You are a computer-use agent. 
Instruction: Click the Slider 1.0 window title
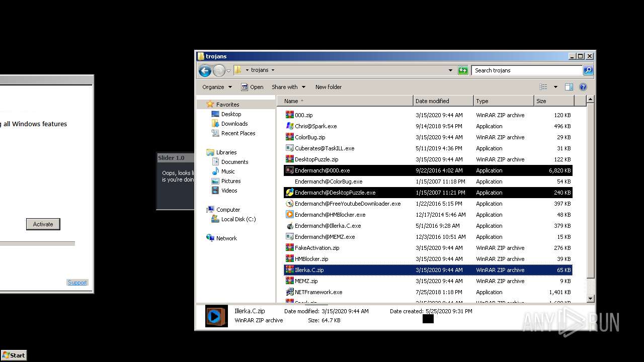coord(171,158)
